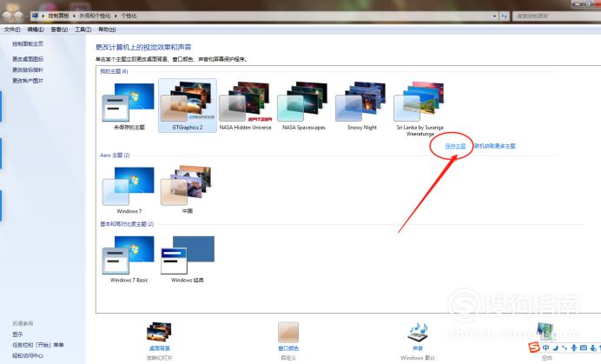Open the screen saver icon
601x364 pixels.
546,332
